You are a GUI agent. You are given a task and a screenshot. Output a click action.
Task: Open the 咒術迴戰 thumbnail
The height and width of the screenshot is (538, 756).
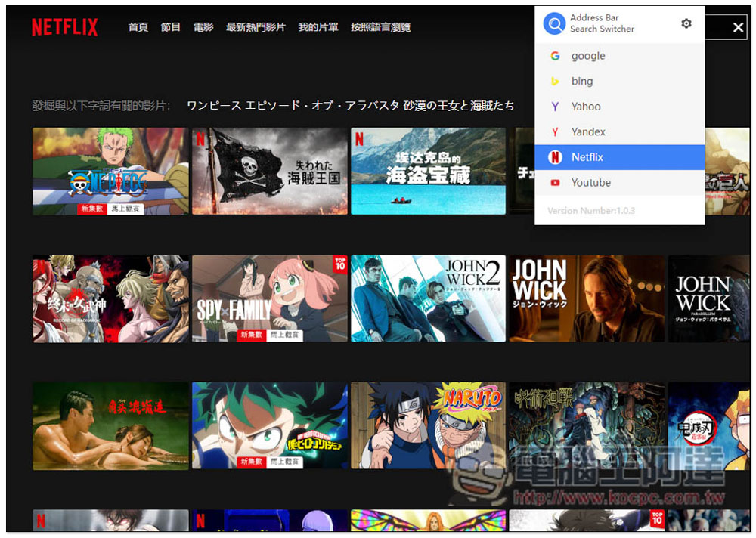point(587,426)
